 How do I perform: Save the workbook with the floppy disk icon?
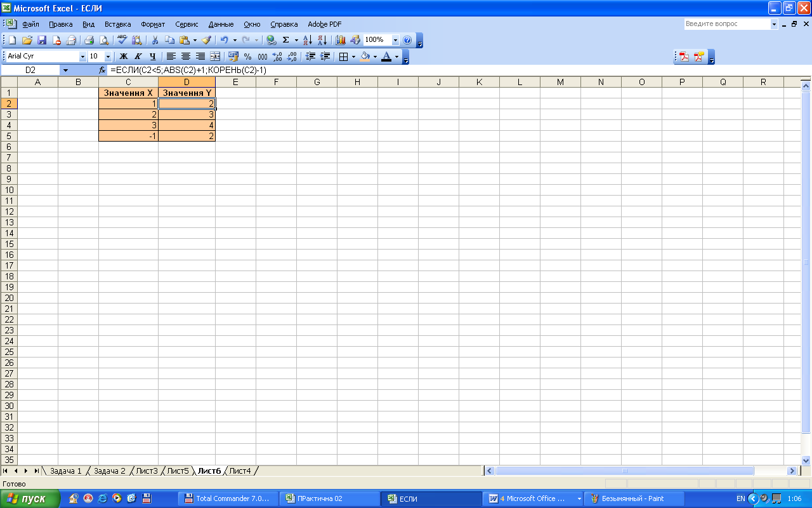[42, 40]
